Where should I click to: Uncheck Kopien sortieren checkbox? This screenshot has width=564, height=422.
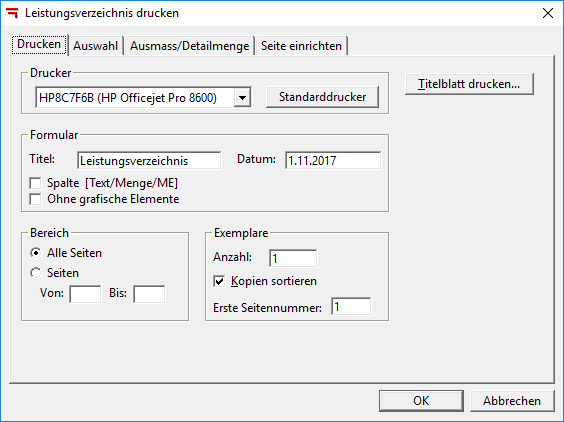(x=219, y=281)
